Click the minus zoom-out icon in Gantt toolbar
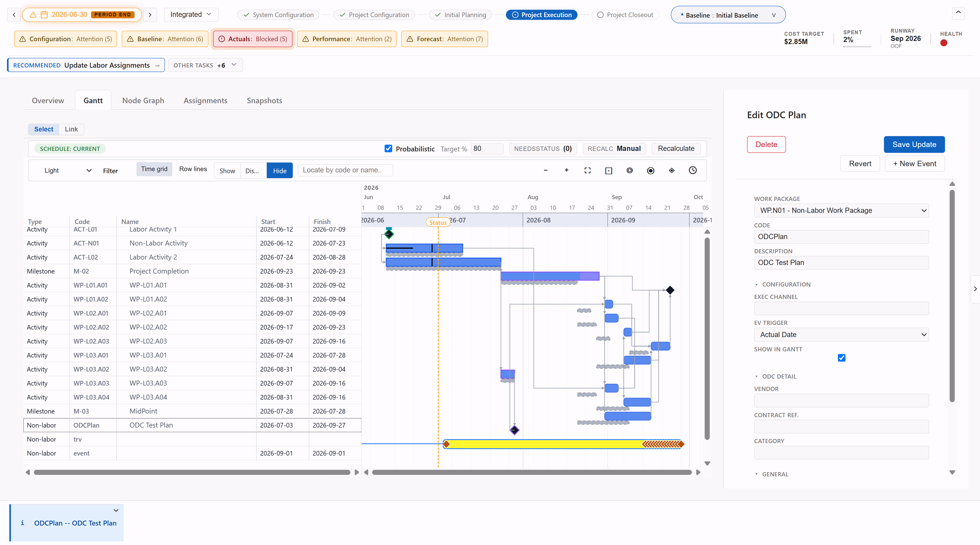This screenshot has width=980, height=545. tap(545, 170)
